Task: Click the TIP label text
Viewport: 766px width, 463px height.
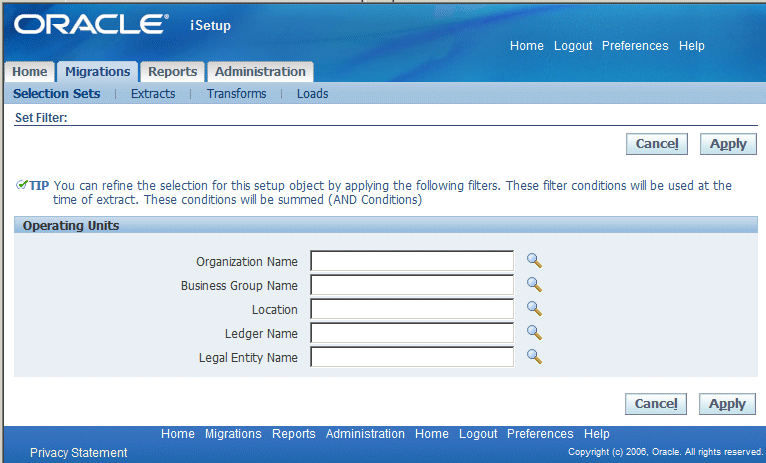Action: tap(39, 186)
